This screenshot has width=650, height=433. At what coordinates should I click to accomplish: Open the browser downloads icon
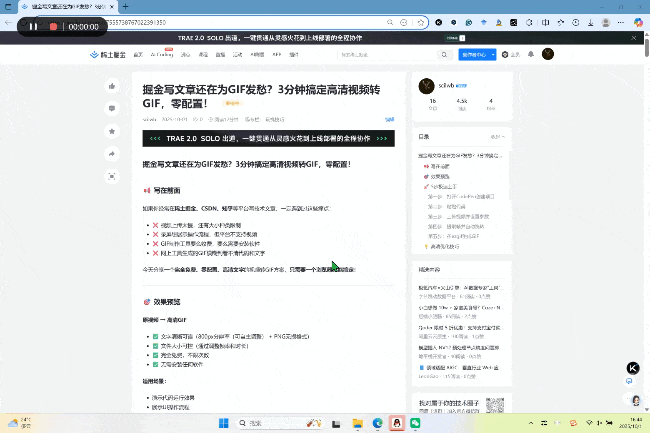(x=590, y=22)
